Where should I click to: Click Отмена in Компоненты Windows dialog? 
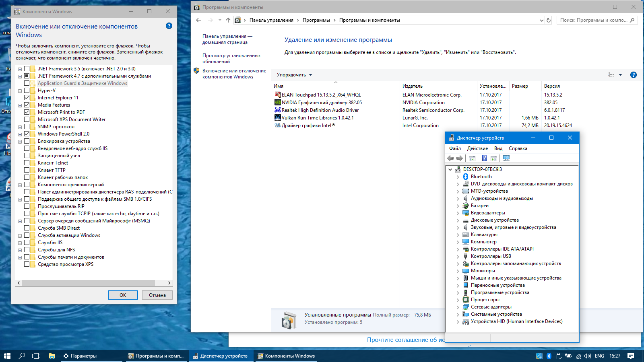click(x=157, y=295)
